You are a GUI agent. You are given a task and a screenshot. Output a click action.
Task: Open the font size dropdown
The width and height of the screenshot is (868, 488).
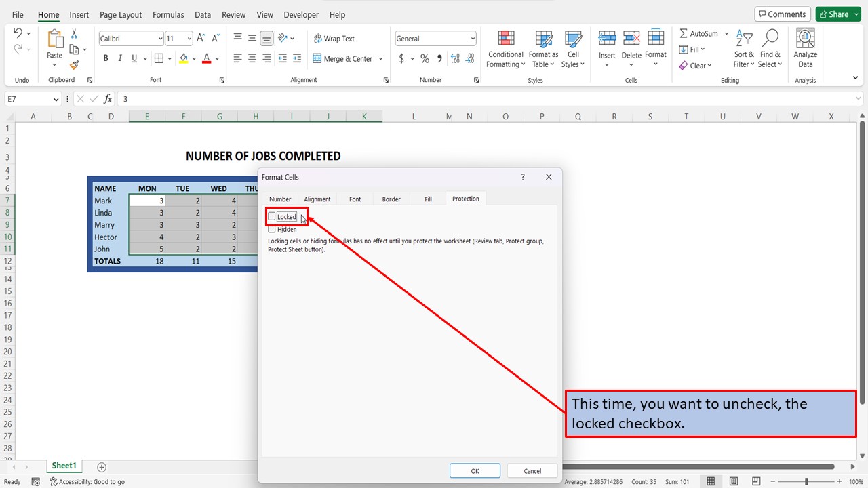pyautogui.click(x=188, y=38)
